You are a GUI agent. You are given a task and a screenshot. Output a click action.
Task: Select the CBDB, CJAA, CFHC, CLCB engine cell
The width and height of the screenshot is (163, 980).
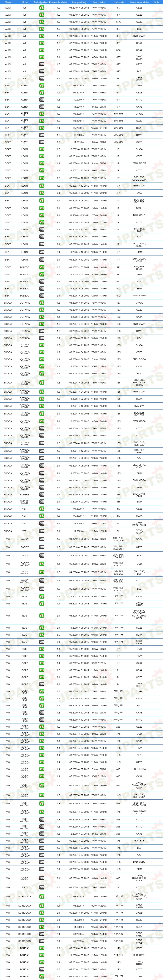coord(139,878)
